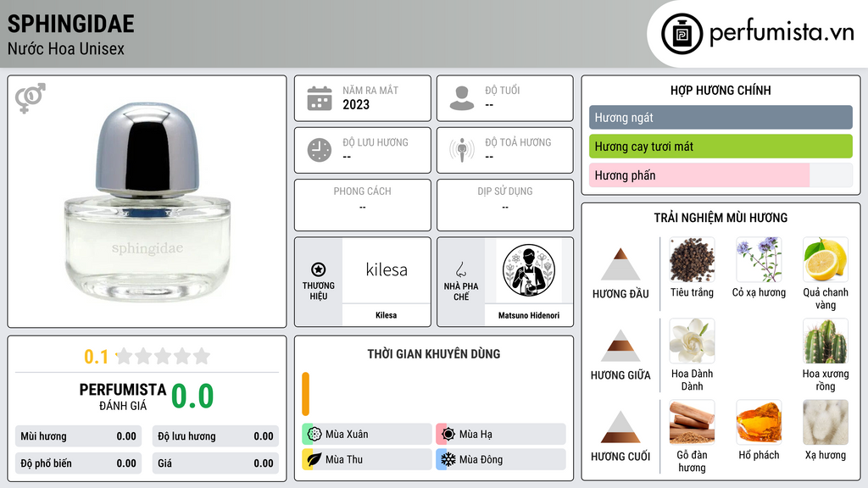Click the Hương giữa pyramid icon
868x488 pixels.
(620, 346)
